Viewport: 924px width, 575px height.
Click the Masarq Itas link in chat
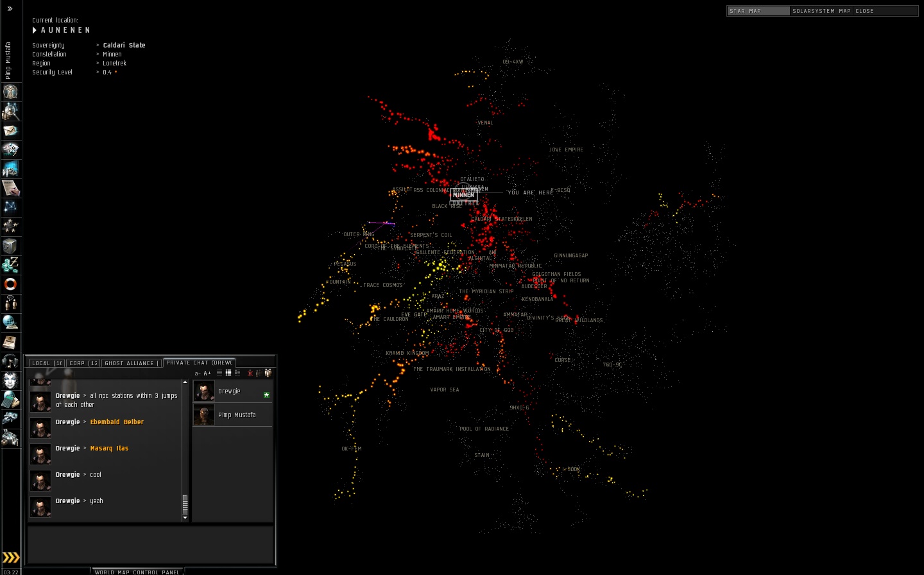pos(109,449)
